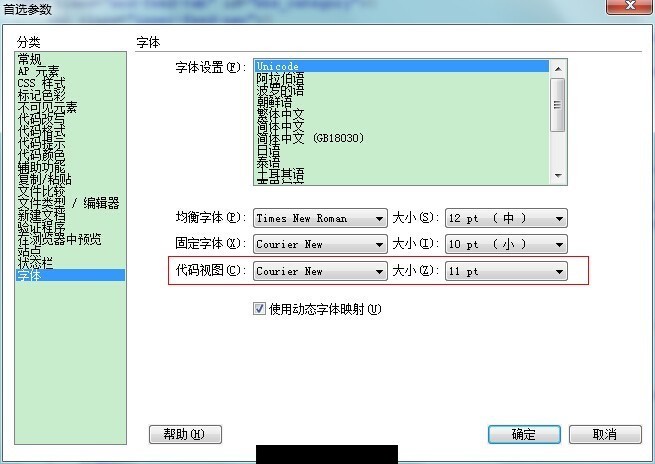655x464 pixels.
Task: Open the 均衡字体 Times New Roman dropdown
Action: [x=320, y=218]
